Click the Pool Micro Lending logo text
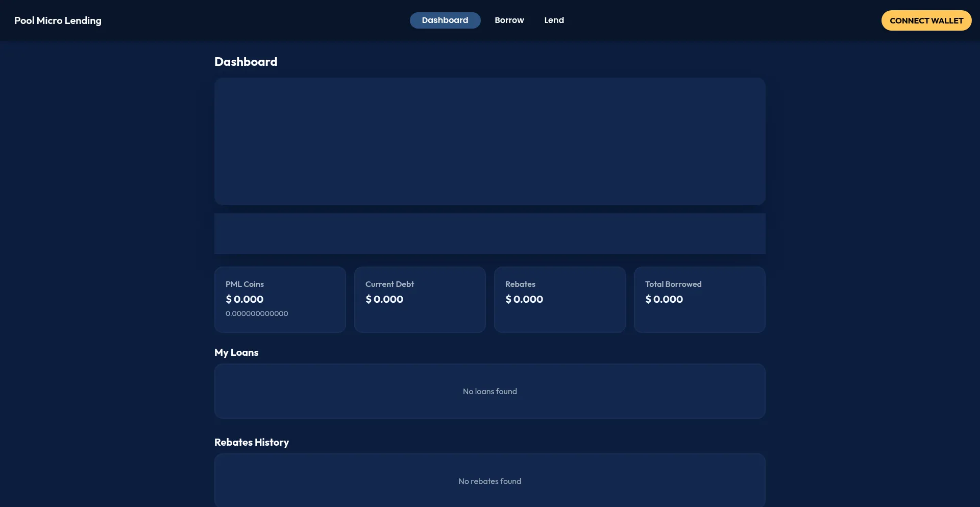The height and width of the screenshot is (507, 980). (58, 20)
